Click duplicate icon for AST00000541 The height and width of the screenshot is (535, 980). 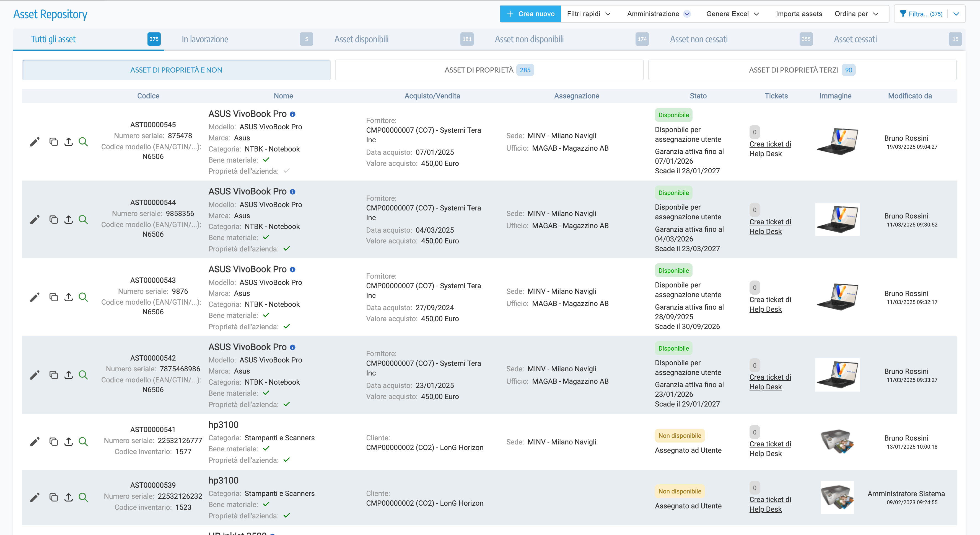(x=53, y=442)
